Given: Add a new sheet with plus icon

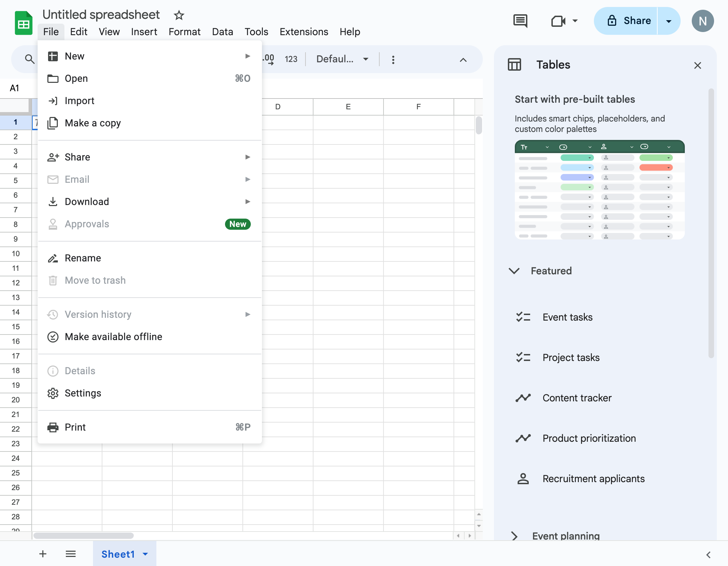Looking at the screenshot, I should pyautogui.click(x=43, y=554).
